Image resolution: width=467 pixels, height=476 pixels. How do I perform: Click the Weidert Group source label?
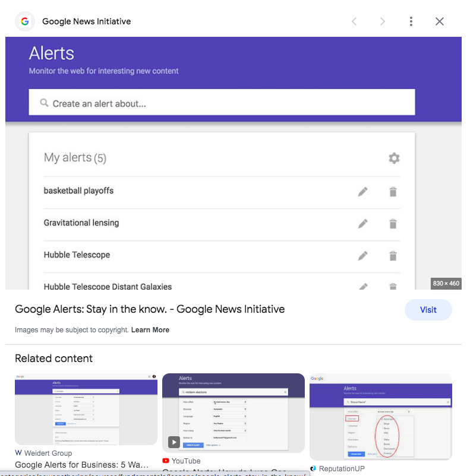(x=48, y=453)
